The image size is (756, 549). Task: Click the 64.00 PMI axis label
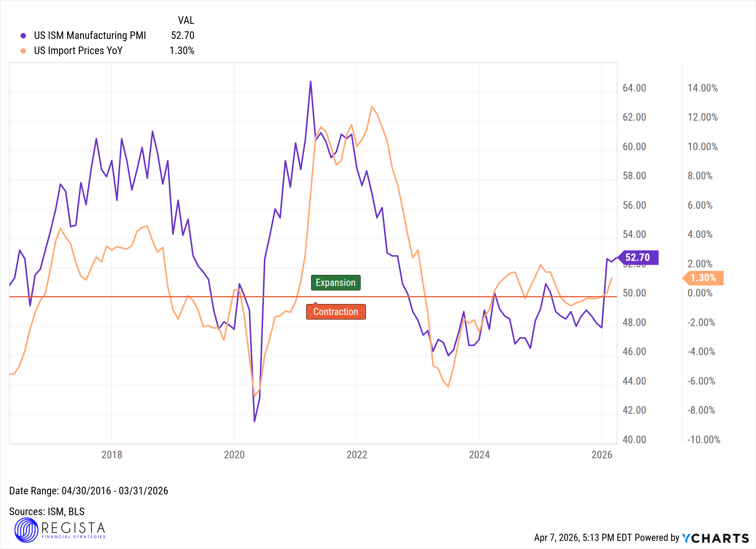[x=634, y=88]
